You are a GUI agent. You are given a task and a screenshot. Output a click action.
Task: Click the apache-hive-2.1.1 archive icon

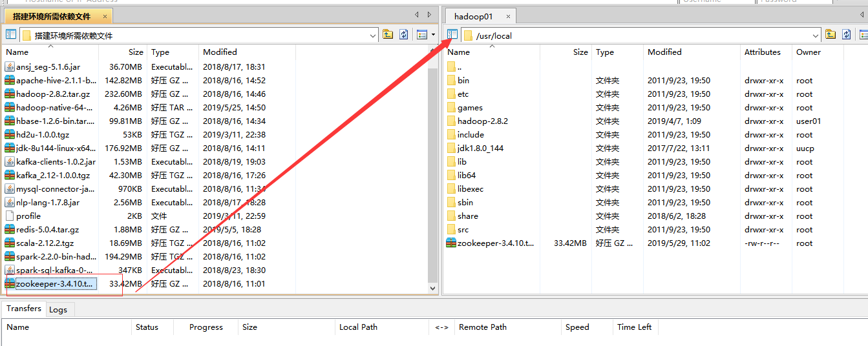coord(10,80)
